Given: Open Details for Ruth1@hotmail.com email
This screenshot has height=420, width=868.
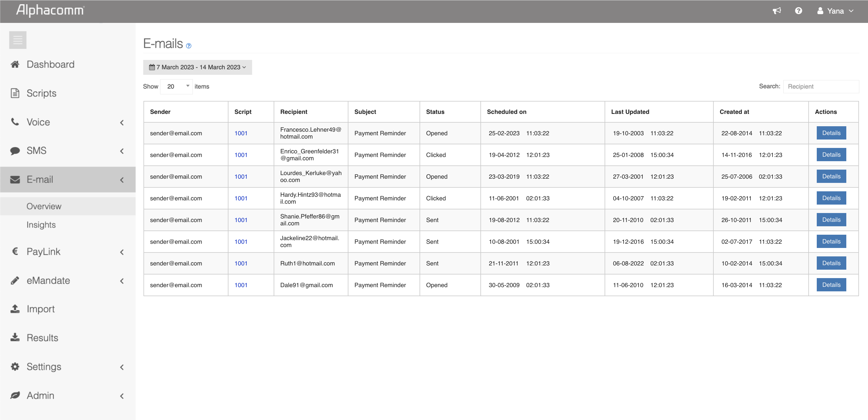Looking at the screenshot, I should (x=831, y=263).
